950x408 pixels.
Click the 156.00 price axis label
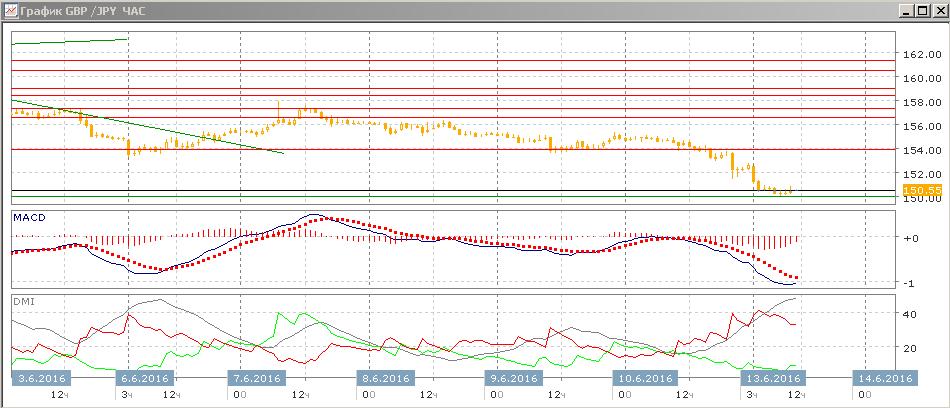click(922, 126)
